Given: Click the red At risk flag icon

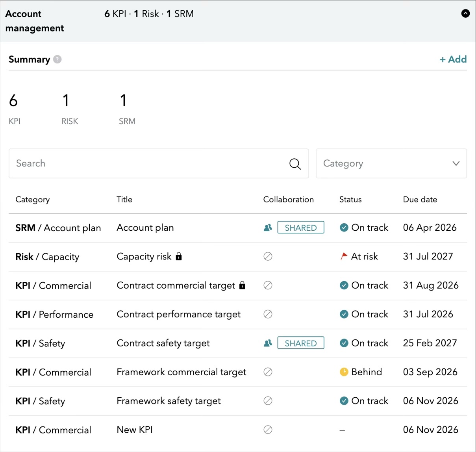Looking at the screenshot, I should 344,256.
